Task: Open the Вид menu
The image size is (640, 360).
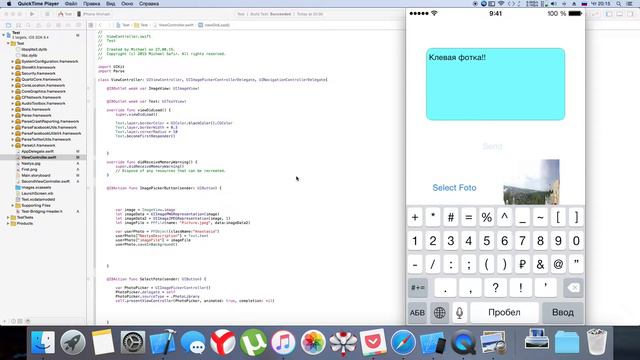Action: pos(111,4)
